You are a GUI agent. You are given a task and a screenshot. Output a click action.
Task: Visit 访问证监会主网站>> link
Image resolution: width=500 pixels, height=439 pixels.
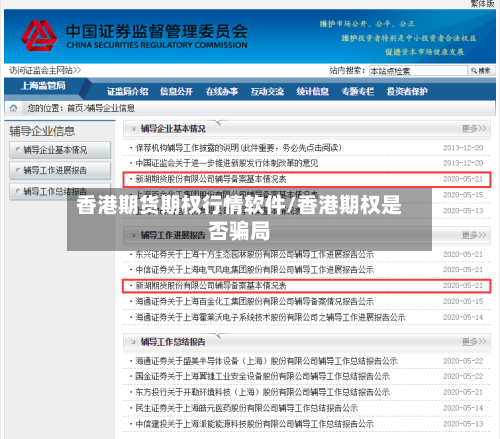[x=45, y=70]
